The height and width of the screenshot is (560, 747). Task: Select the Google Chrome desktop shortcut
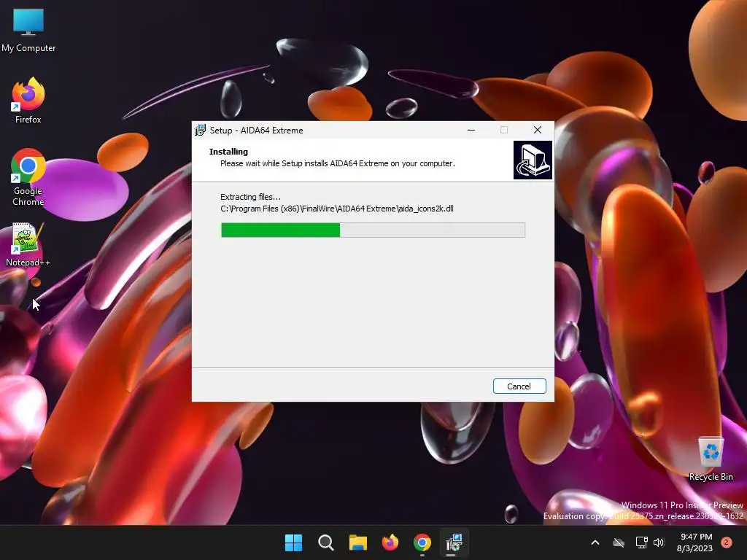pyautogui.click(x=28, y=178)
